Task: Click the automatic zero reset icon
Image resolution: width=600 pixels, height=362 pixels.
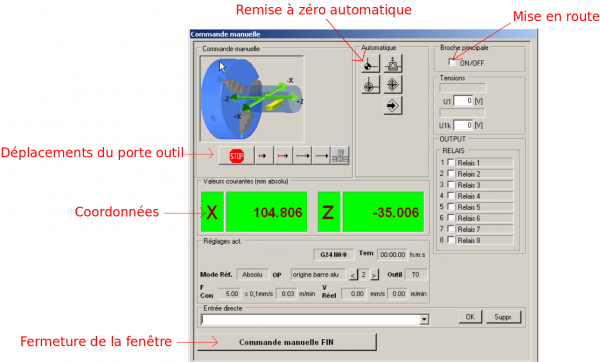Action: 370,64
